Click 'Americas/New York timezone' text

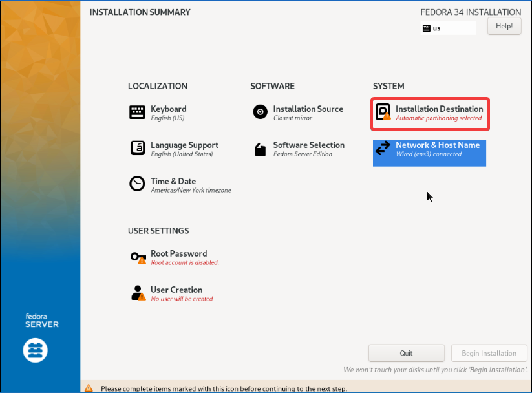click(x=191, y=191)
